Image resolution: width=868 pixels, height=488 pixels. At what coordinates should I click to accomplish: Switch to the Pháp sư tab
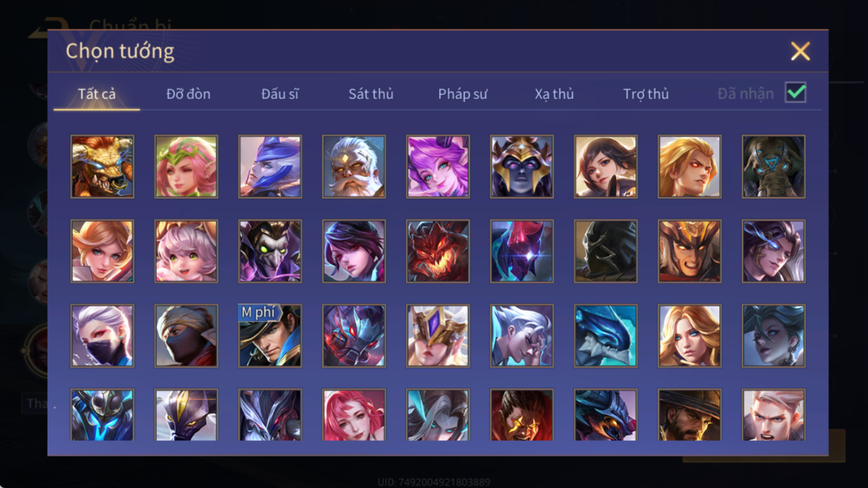[463, 94]
